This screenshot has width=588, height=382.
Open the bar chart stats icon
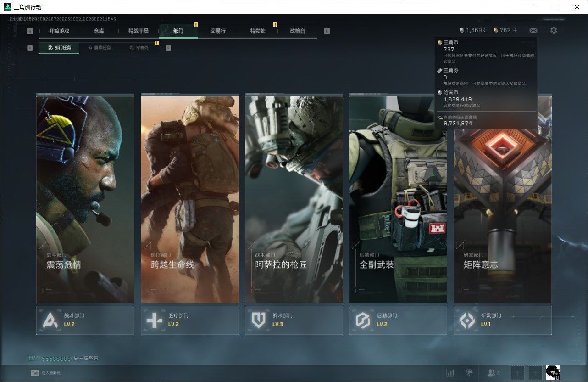click(x=450, y=373)
